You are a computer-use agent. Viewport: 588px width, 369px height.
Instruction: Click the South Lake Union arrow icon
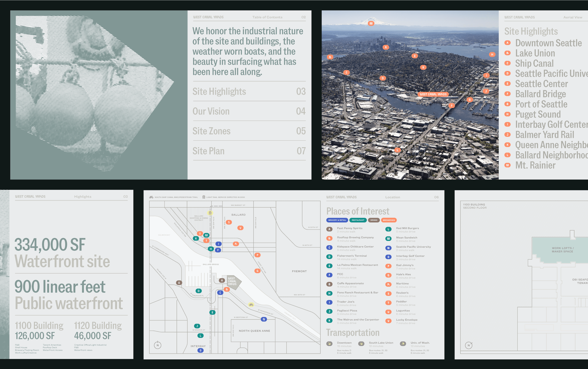click(361, 344)
